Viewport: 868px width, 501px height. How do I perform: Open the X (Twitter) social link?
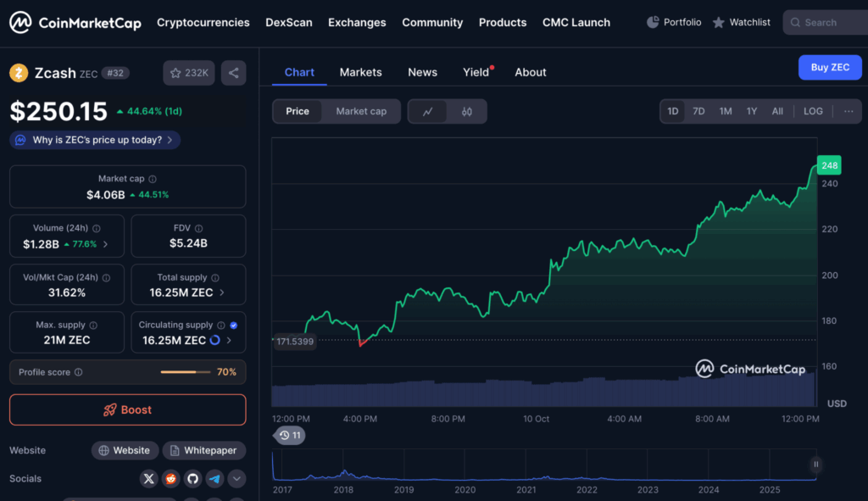pyautogui.click(x=149, y=479)
